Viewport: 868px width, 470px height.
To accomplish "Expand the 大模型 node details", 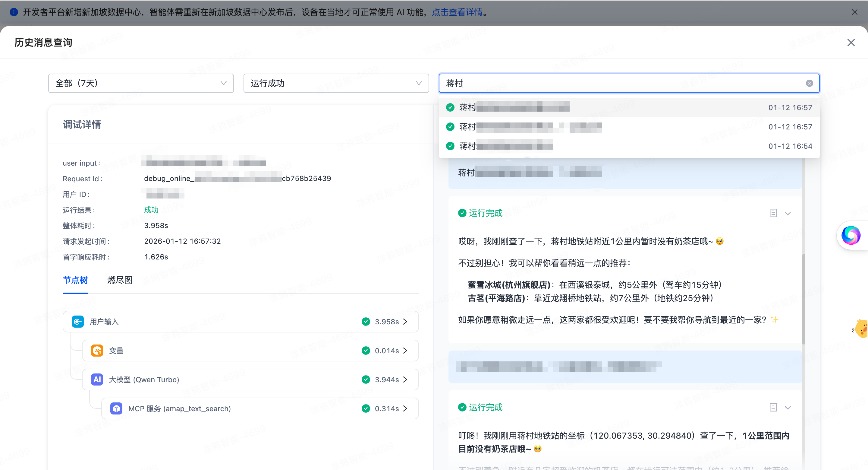I will [405, 379].
